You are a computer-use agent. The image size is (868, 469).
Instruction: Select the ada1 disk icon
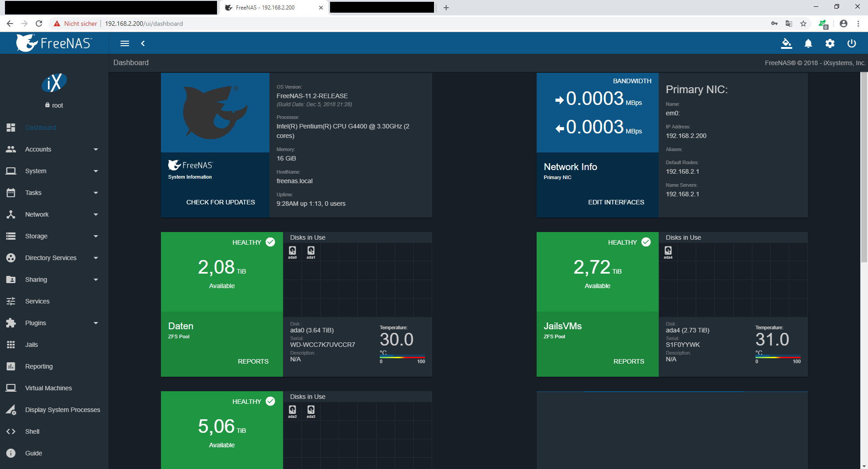[x=311, y=252]
